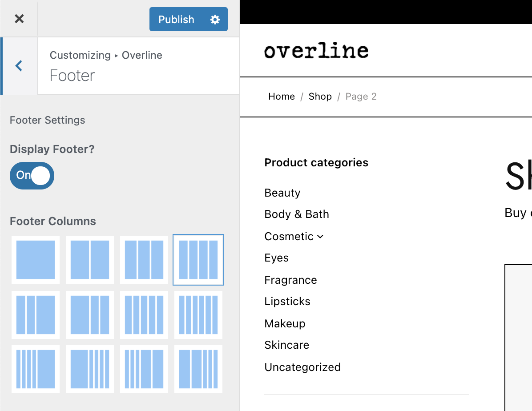
Task: Select the wide-right multi-column footer layout
Action: point(36,369)
